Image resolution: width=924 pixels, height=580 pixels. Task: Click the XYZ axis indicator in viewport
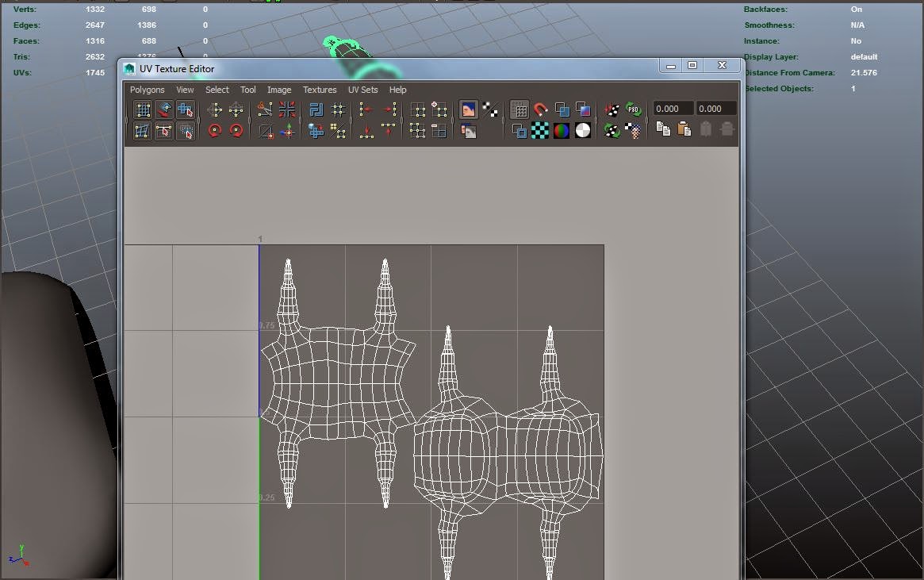click(20, 556)
